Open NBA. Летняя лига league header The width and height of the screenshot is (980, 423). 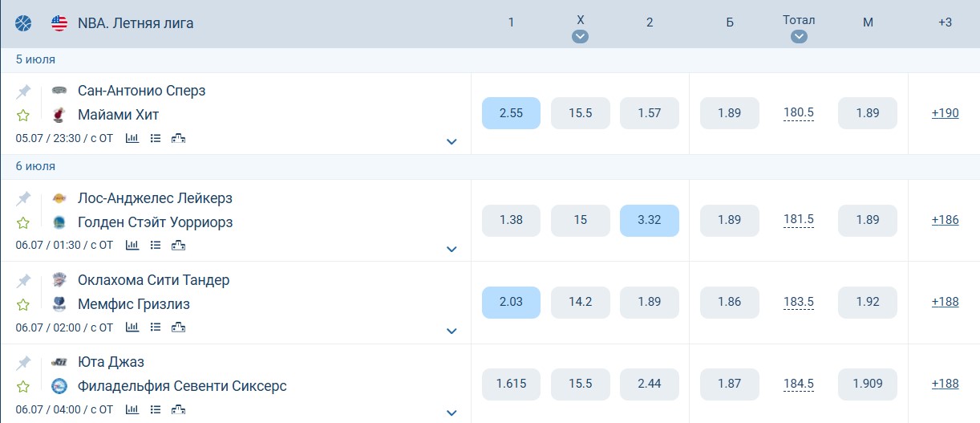(x=136, y=23)
